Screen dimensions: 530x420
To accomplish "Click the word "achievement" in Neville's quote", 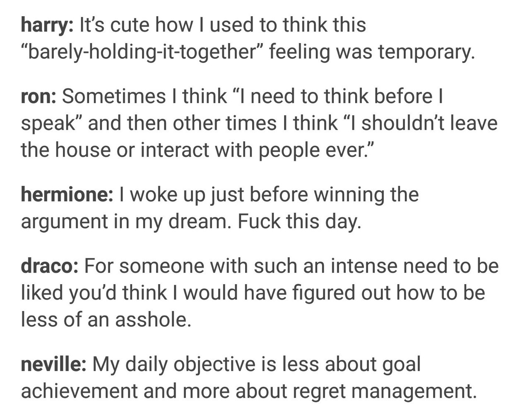I will coord(78,391).
